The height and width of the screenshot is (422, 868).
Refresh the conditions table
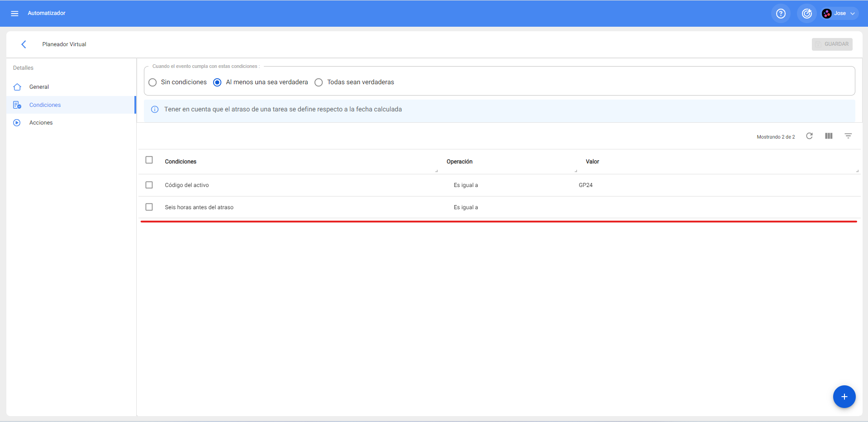tap(809, 136)
